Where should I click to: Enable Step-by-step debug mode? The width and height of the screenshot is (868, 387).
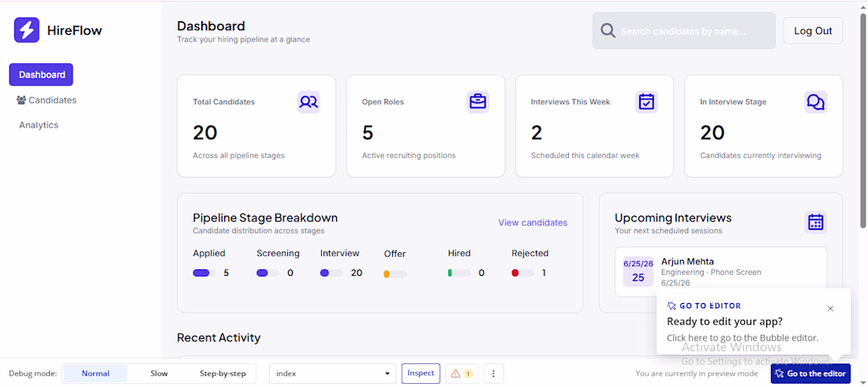pos(223,374)
